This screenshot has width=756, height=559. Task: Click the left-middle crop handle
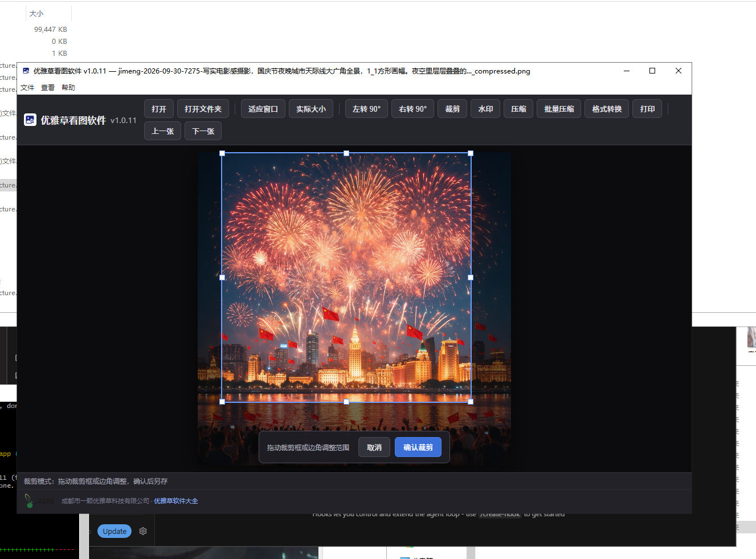click(x=222, y=278)
